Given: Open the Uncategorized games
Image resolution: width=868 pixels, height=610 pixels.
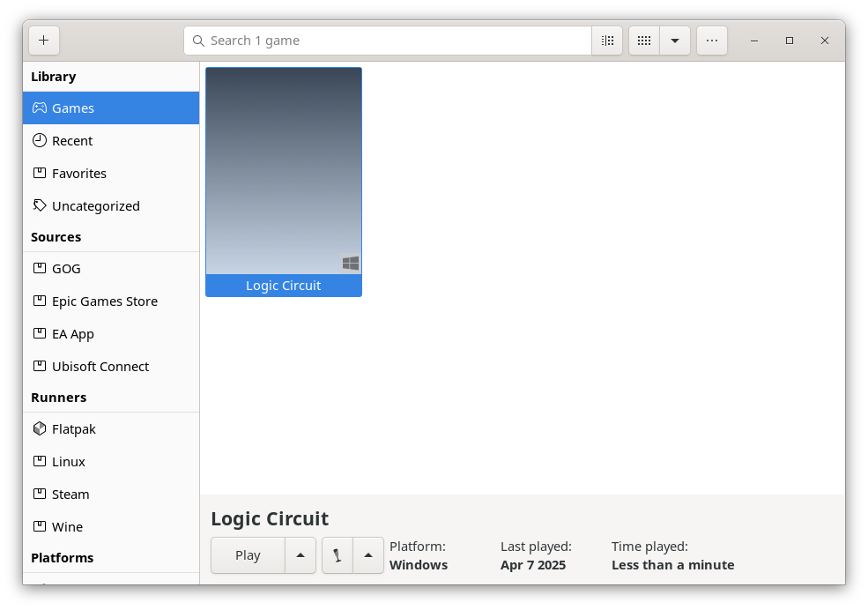Looking at the screenshot, I should [x=111, y=206].
